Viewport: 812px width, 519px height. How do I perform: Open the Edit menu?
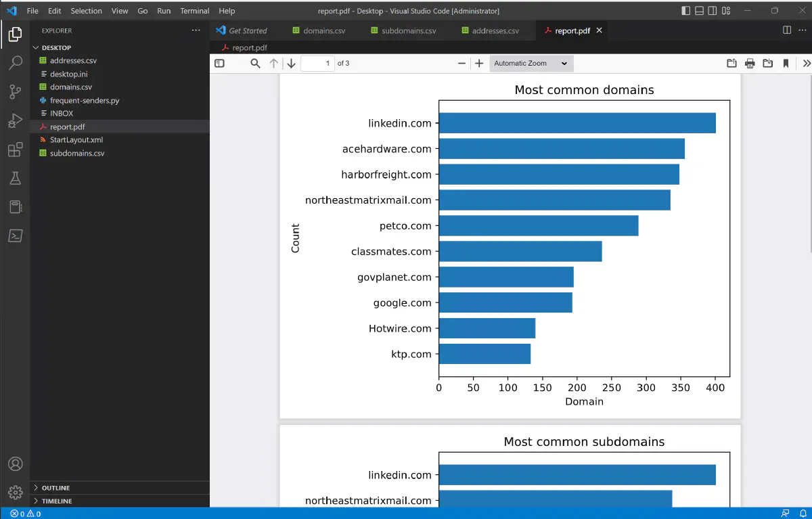point(55,11)
